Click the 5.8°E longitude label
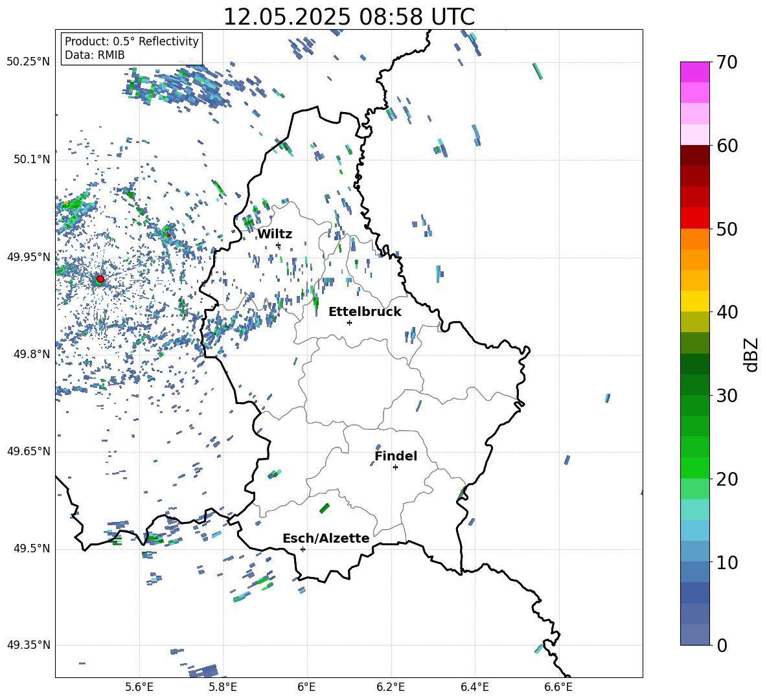 [223, 687]
